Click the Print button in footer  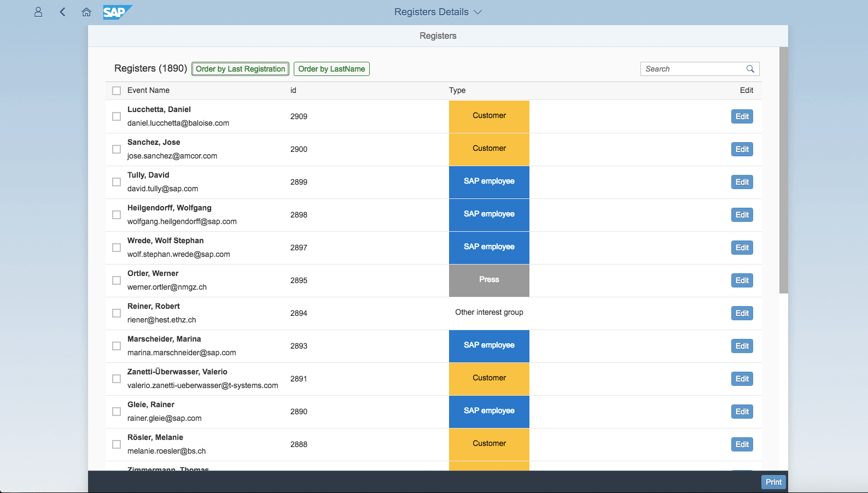pyautogui.click(x=773, y=482)
